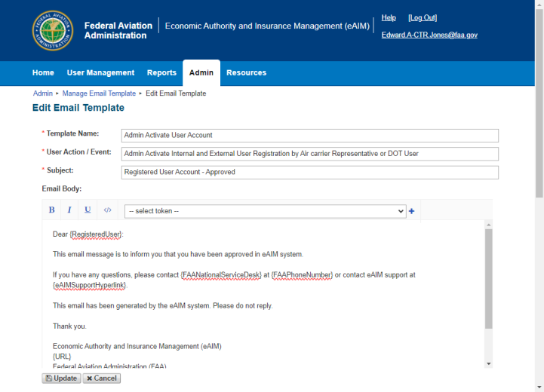Click the Log Out link
The width and height of the screenshot is (544, 392).
(x=423, y=17)
